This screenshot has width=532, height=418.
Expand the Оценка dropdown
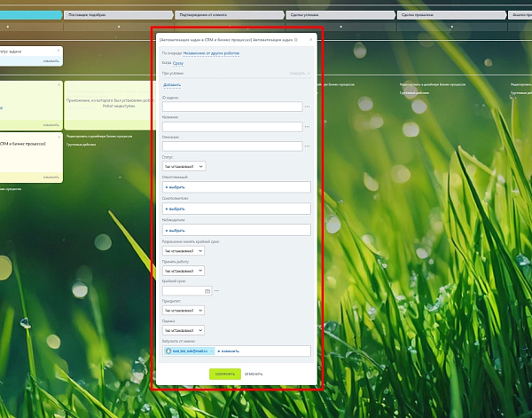pyautogui.click(x=184, y=330)
